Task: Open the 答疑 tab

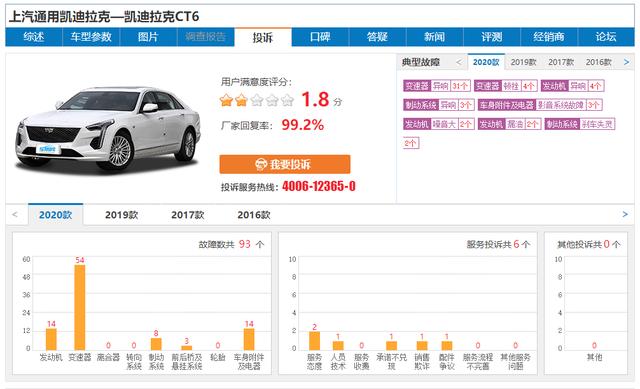Action: coord(377,37)
